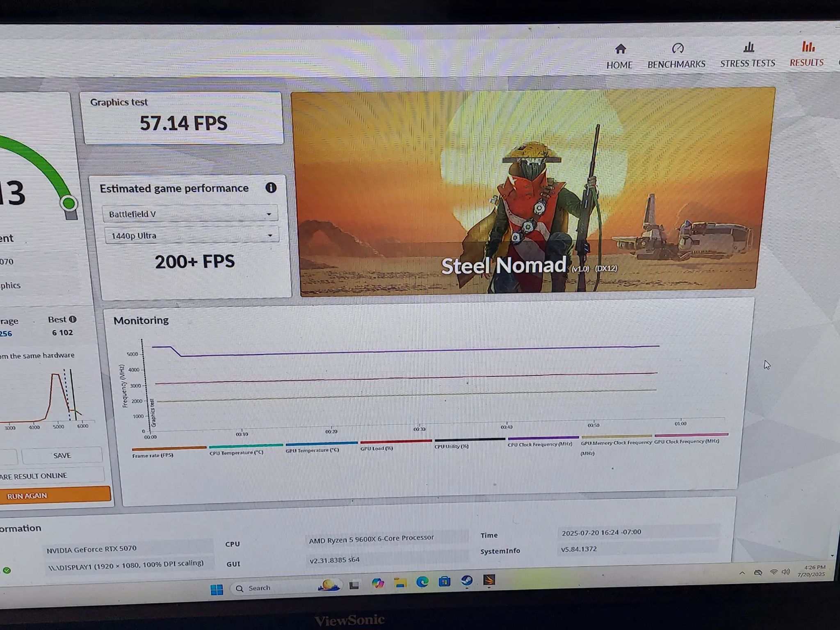Click the Steam taskbar icon
The width and height of the screenshot is (840, 630).
(x=466, y=581)
